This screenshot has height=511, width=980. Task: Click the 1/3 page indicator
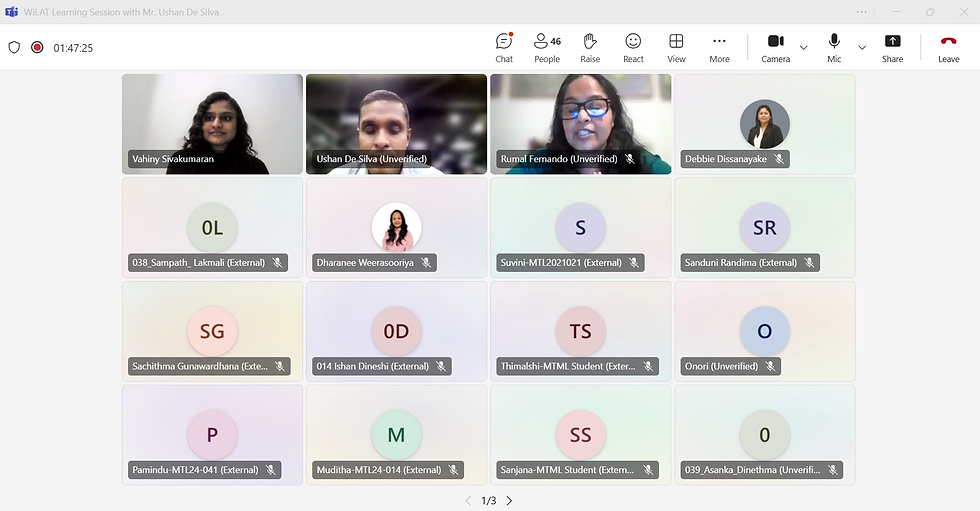click(489, 500)
